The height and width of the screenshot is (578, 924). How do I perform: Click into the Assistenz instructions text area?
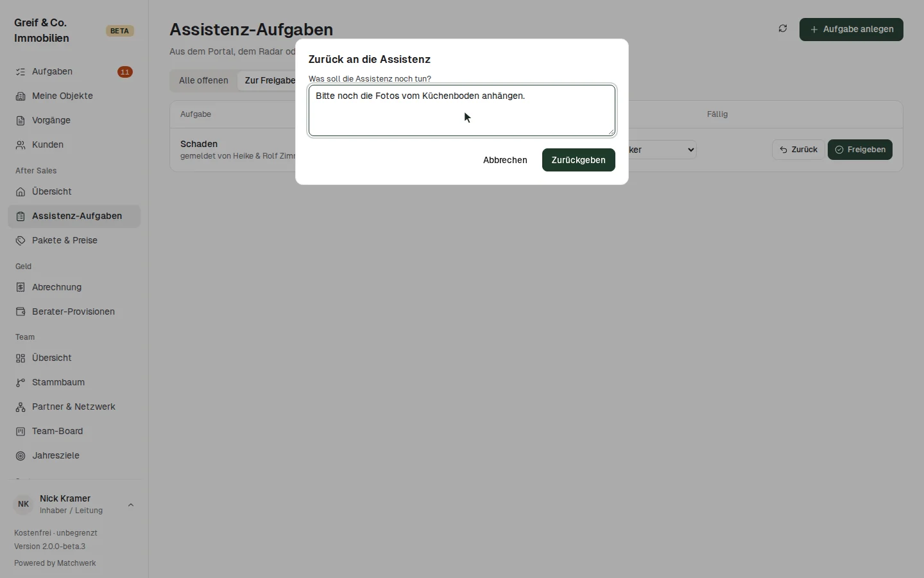(x=462, y=110)
